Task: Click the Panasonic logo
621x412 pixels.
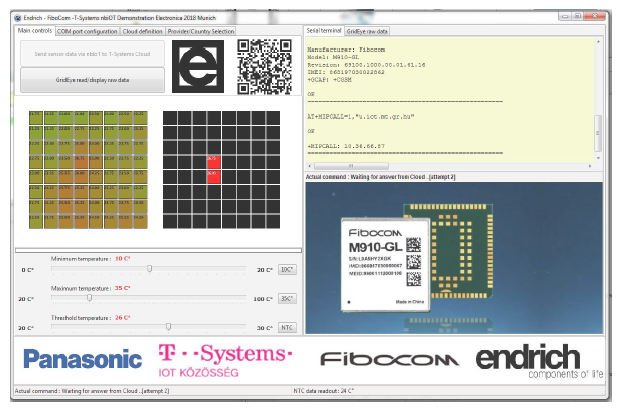Action: [82, 359]
